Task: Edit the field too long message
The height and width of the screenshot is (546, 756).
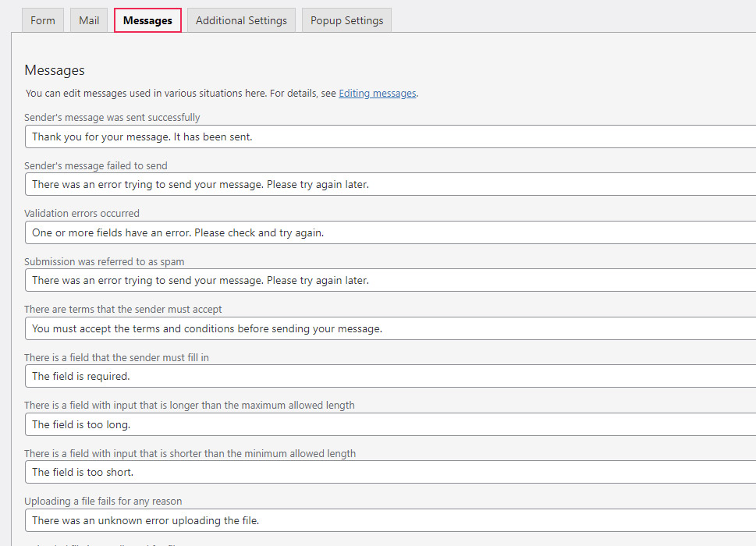Action: [x=312, y=424]
